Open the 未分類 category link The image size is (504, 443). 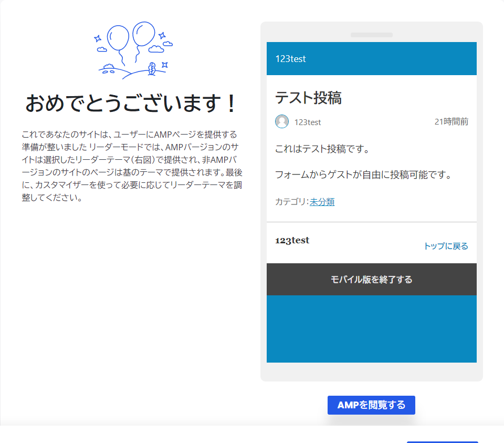[x=322, y=202]
